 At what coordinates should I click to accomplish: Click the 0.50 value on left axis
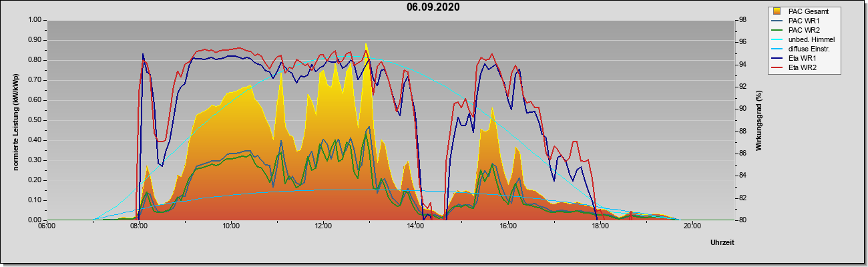pos(35,120)
